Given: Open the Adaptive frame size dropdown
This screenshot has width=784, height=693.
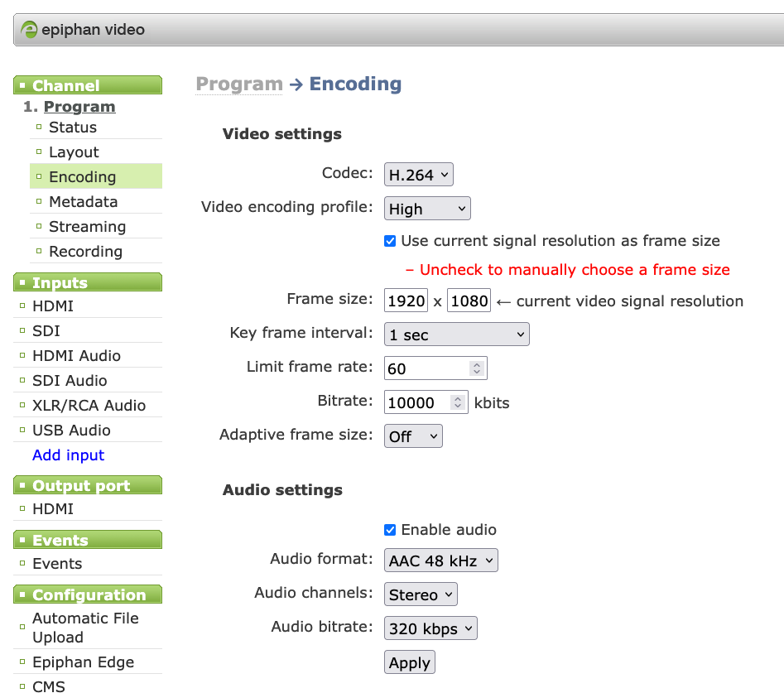Looking at the screenshot, I should point(413,436).
